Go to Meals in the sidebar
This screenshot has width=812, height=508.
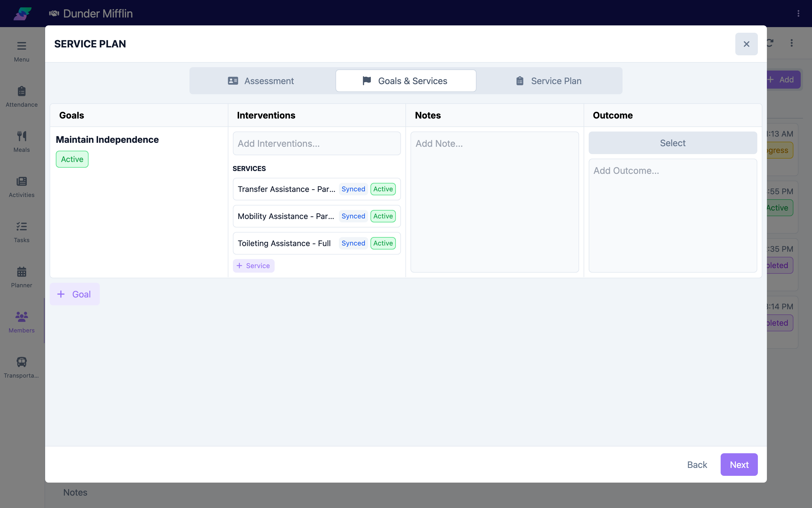tap(21, 142)
